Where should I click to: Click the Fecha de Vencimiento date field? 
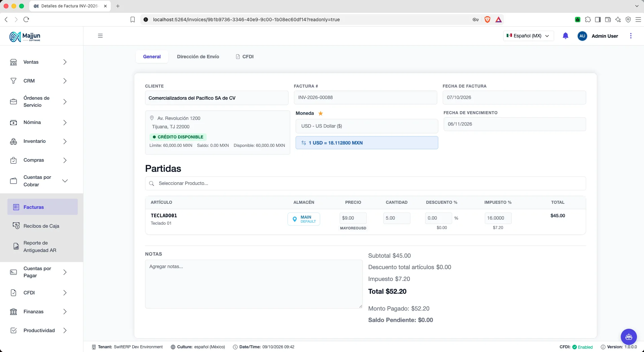coord(514,124)
